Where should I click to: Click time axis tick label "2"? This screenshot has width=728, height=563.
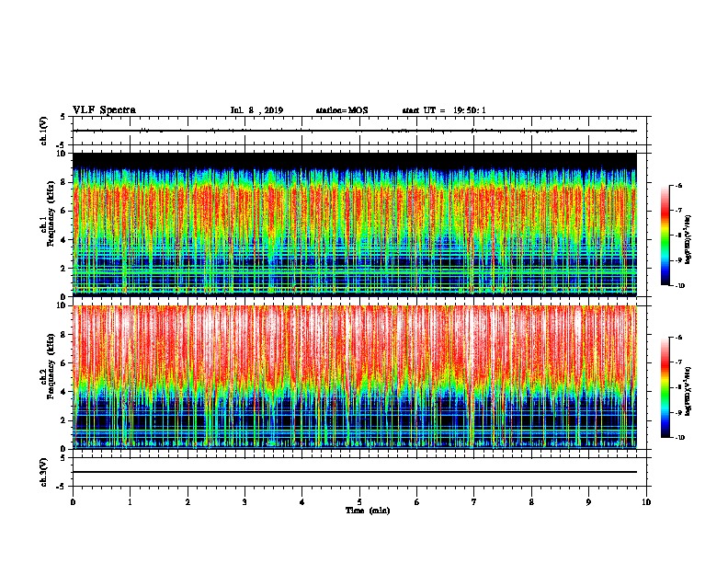[x=188, y=502]
